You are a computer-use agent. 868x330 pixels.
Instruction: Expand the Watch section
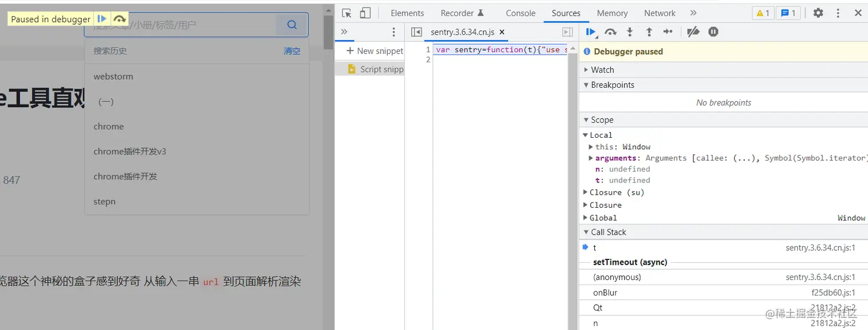coord(723,69)
